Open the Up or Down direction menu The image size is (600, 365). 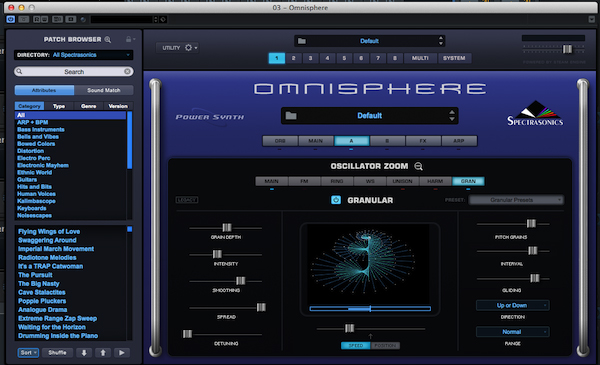pos(512,305)
